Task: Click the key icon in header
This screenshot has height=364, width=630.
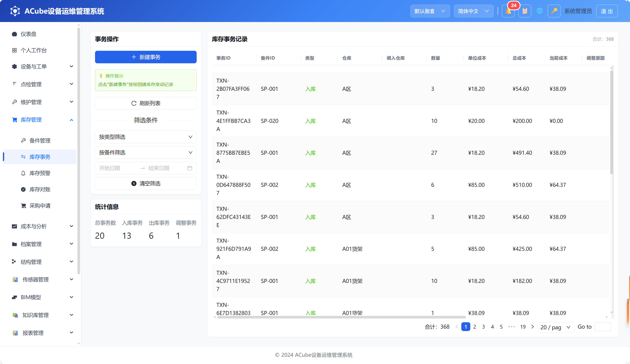Action: 554,11
